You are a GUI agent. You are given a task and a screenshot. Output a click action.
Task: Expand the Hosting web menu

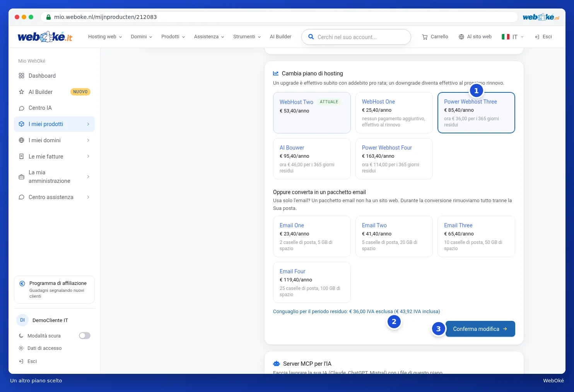tap(105, 37)
